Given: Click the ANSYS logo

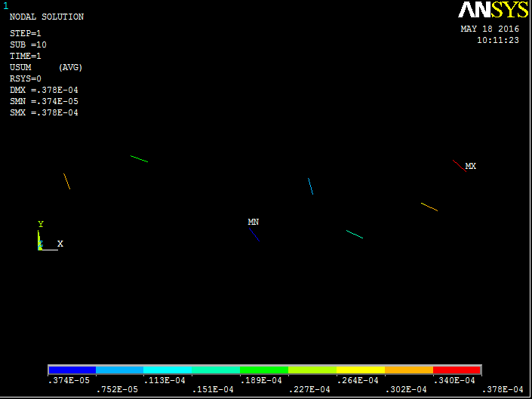Looking at the screenshot, I should pyautogui.click(x=493, y=10).
